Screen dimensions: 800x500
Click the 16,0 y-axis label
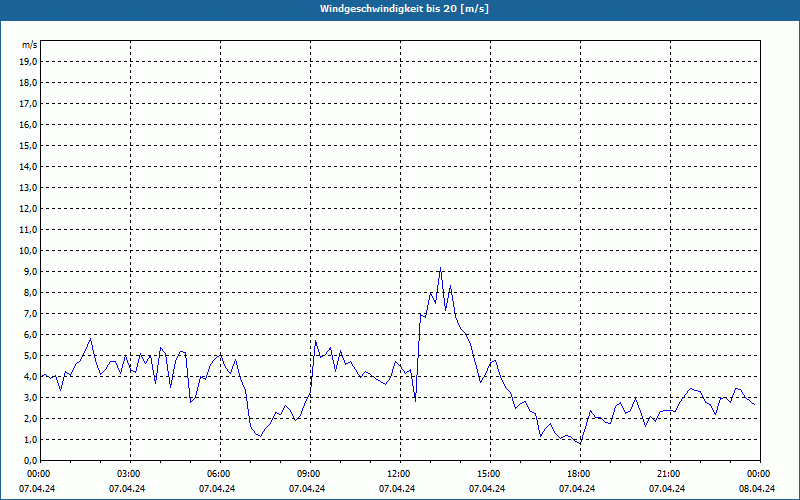pos(28,124)
